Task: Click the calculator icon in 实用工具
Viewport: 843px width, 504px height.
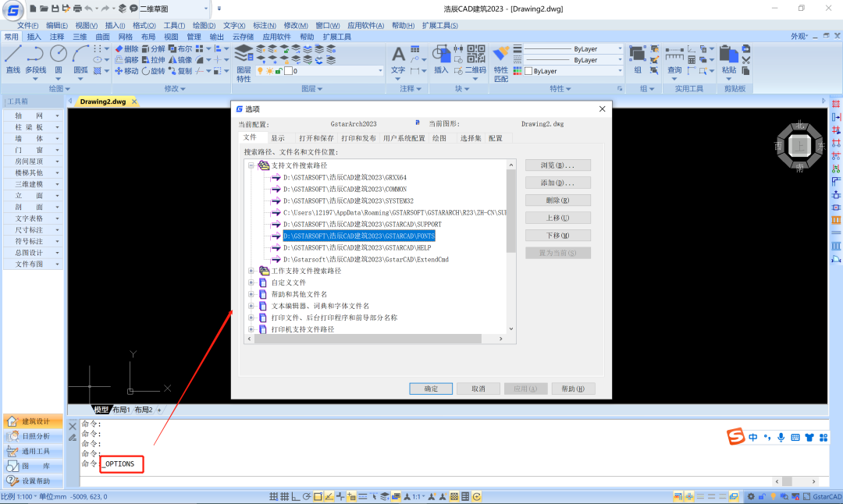Action: [x=692, y=59]
